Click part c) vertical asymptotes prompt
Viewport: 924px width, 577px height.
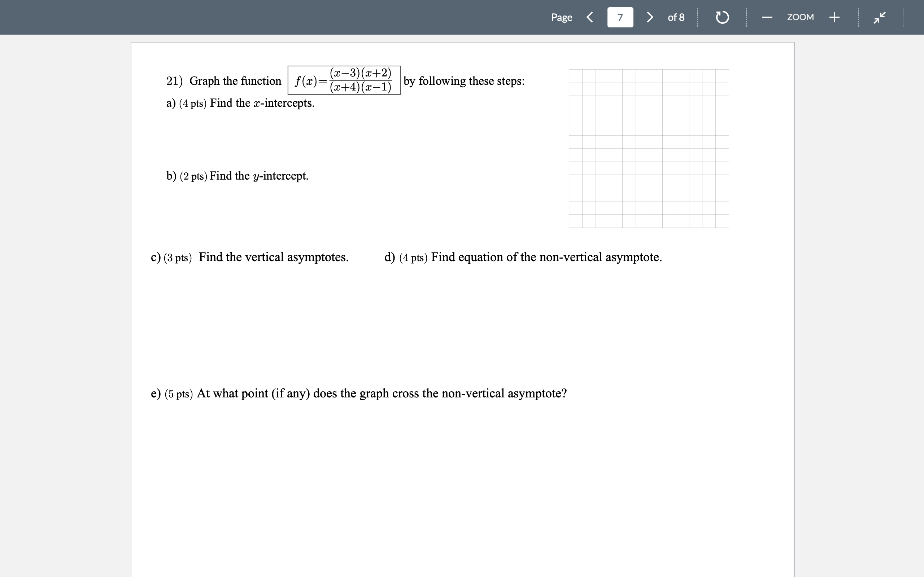pyautogui.click(x=250, y=257)
